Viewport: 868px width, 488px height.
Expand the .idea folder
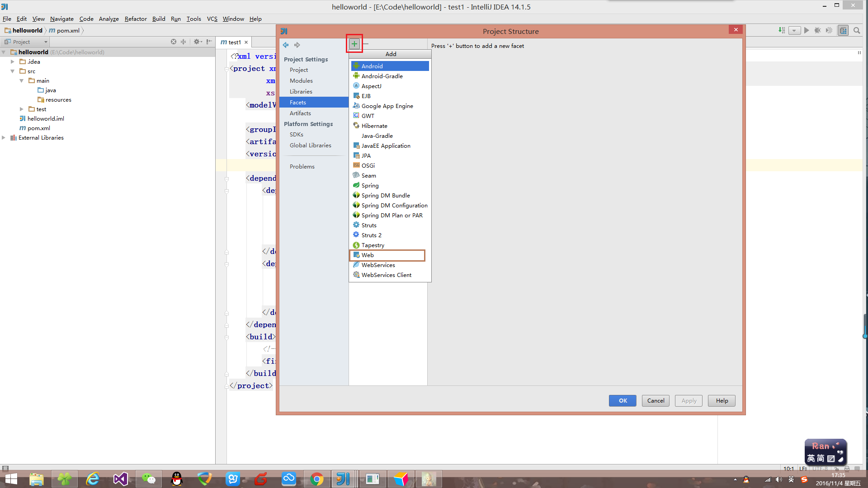tap(13, 62)
